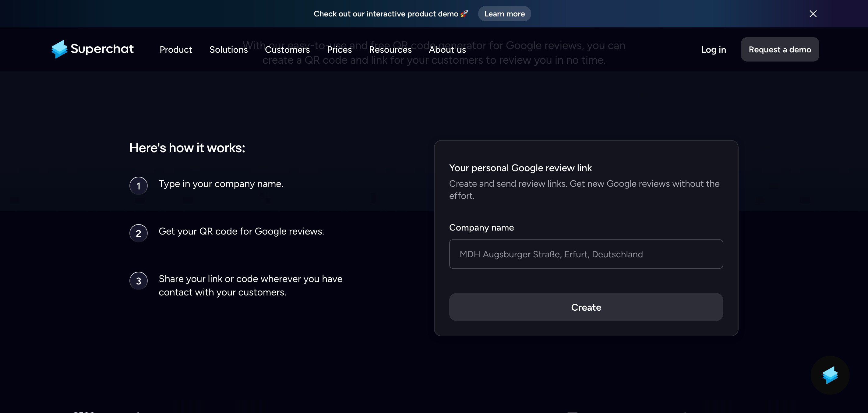Viewport: 868px width, 413px height.
Task: Click the 'Company name' label
Action: click(x=482, y=228)
